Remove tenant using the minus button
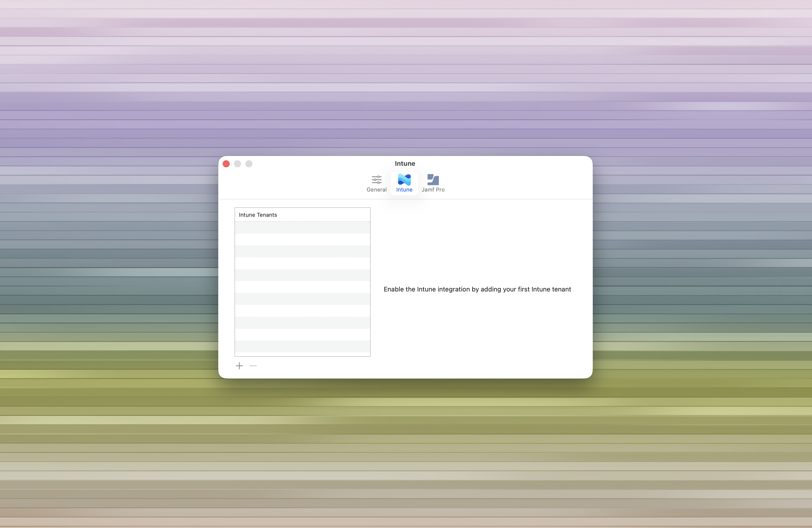 tap(253, 366)
